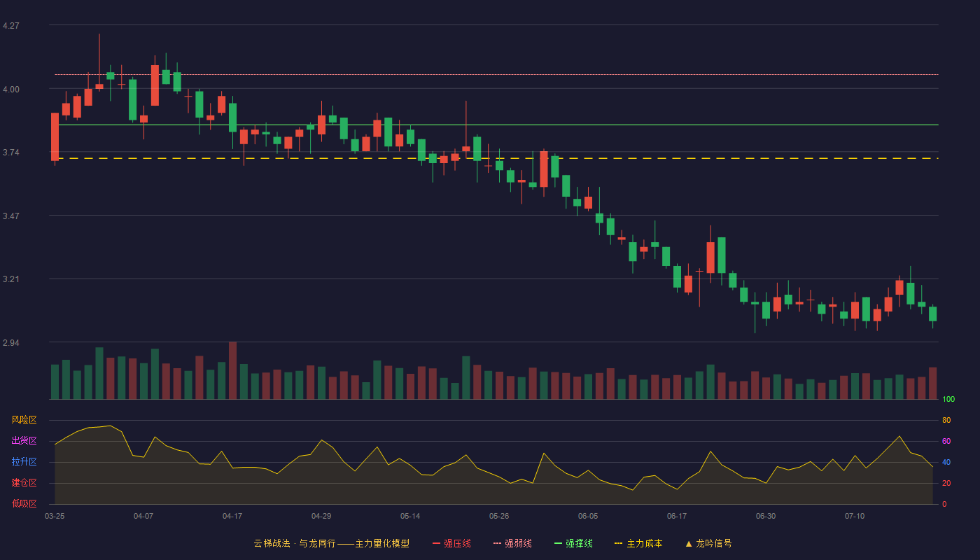The height and width of the screenshot is (560, 980).
Task: Click the tallest red volume bar near 04-17
Action: pyautogui.click(x=232, y=370)
